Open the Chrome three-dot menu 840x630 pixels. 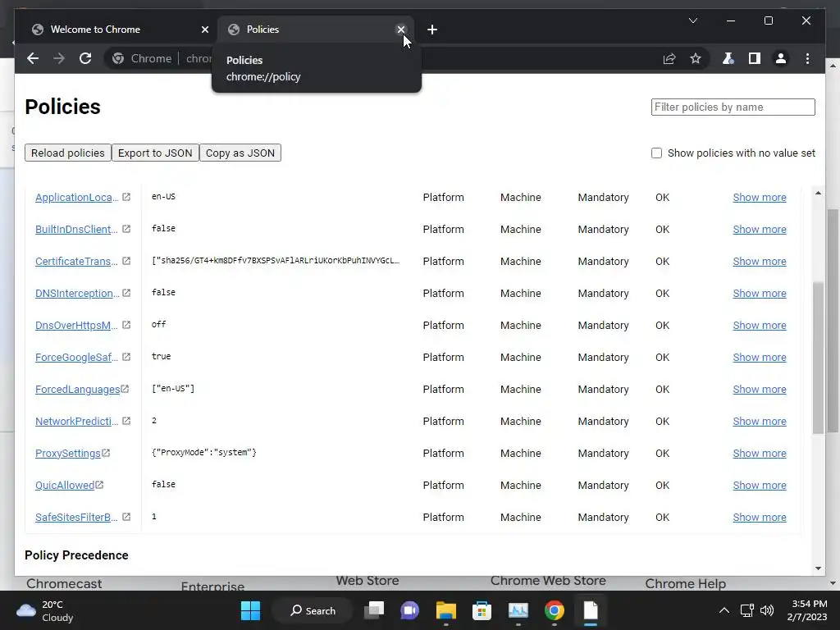tap(807, 58)
